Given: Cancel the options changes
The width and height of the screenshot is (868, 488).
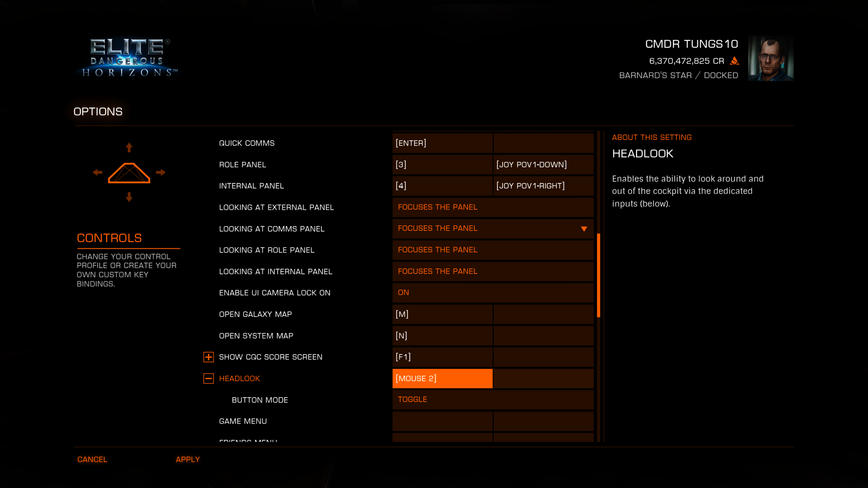Looking at the screenshot, I should (92, 460).
